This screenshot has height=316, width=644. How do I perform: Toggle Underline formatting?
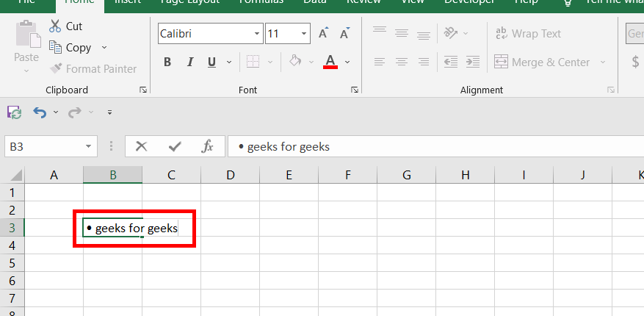tap(212, 62)
